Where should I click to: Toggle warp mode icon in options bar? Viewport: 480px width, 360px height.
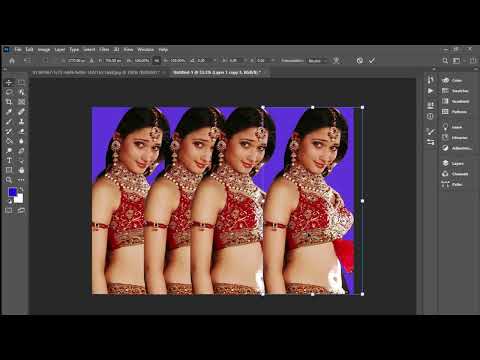click(x=336, y=61)
